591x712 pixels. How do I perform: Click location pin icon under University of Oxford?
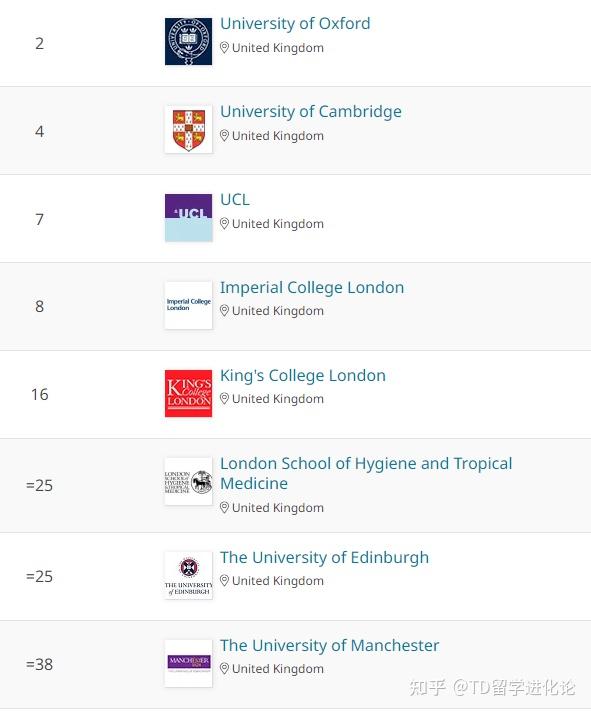(x=224, y=48)
